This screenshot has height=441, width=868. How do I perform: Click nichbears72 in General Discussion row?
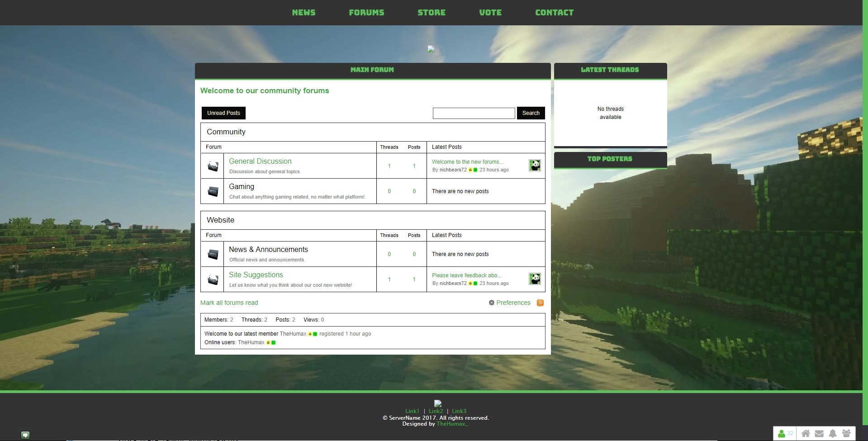(x=453, y=170)
